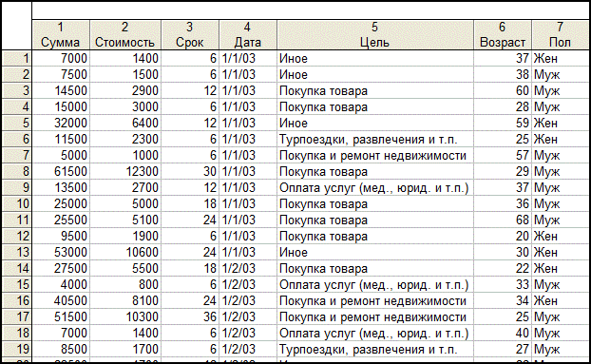Click Сумма cell 14500
This screenshot has width=591, height=364.
(61, 91)
